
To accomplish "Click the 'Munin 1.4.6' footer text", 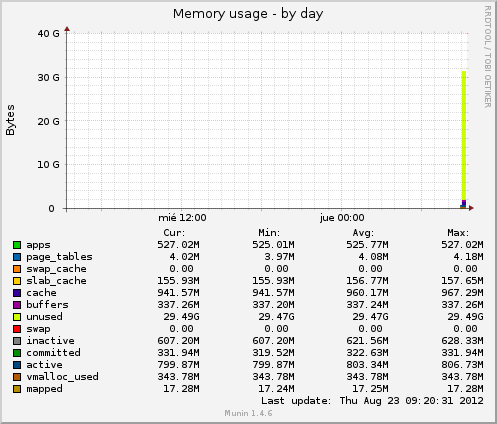I will click(248, 413).
